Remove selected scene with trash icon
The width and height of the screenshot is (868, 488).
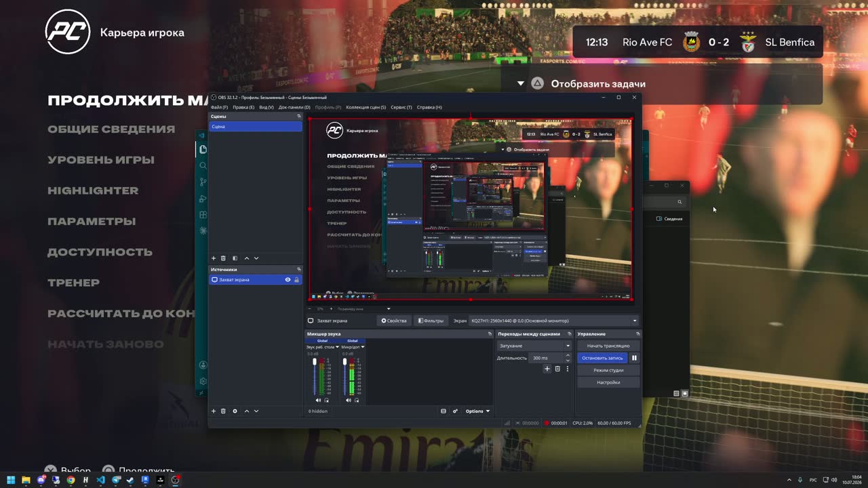(x=223, y=258)
